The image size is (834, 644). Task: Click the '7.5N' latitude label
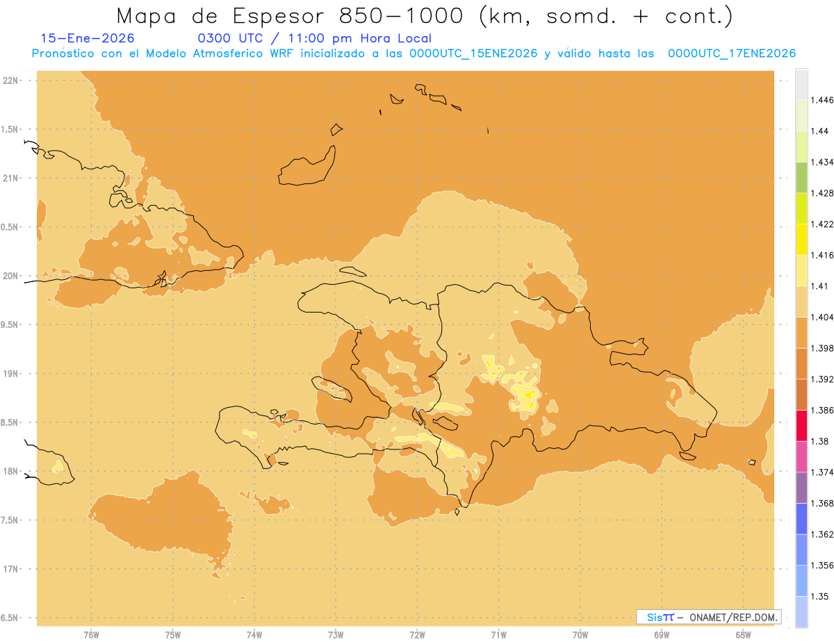pos(10,520)
